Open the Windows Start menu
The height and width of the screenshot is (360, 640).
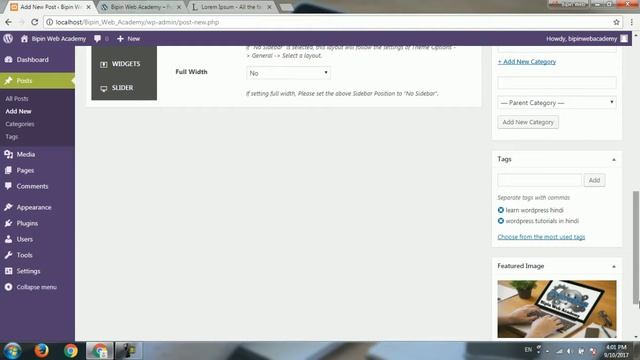[12, 351]
